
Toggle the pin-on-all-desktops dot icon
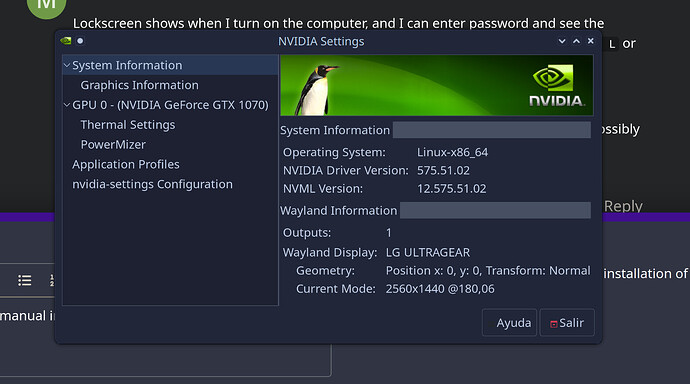(x=80, y=41)
